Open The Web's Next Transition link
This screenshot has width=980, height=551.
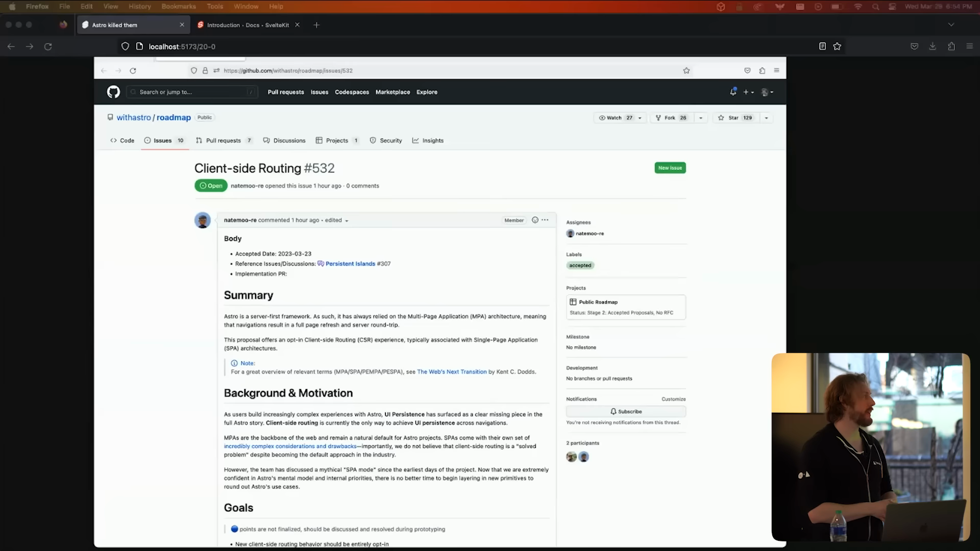452,372
